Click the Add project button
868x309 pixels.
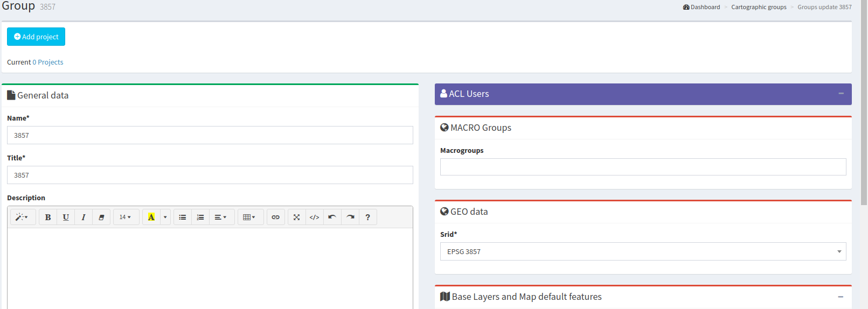(36, 37)
